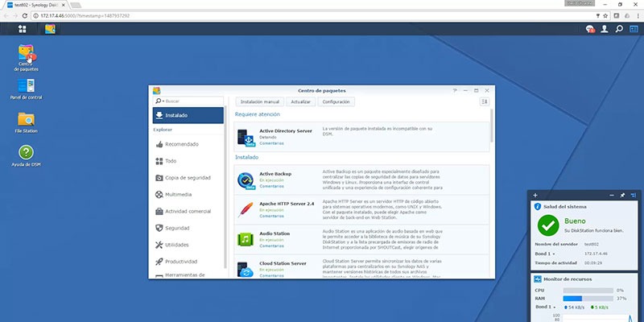Image resolution: width=644 pixels, height=322 pixels.
Task: Toggle widgets panel icon in top bar
Action: click(x=634, y=29)
